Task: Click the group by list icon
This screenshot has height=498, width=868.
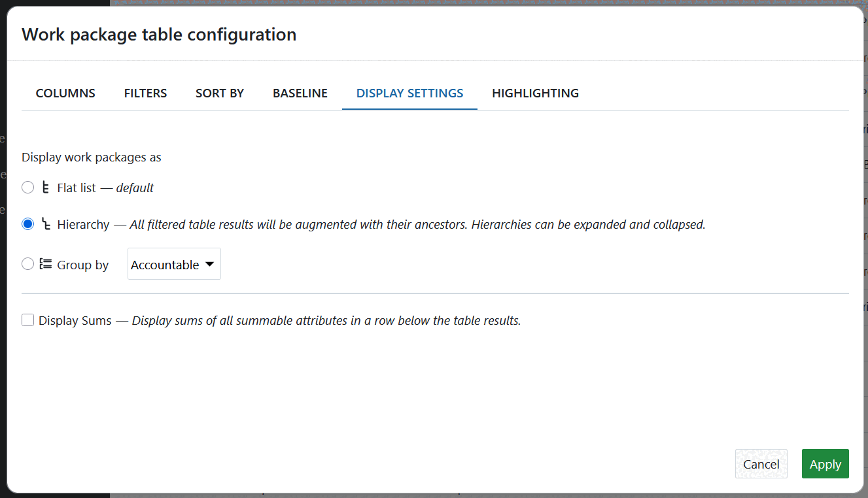Action: tap(46, 264)
